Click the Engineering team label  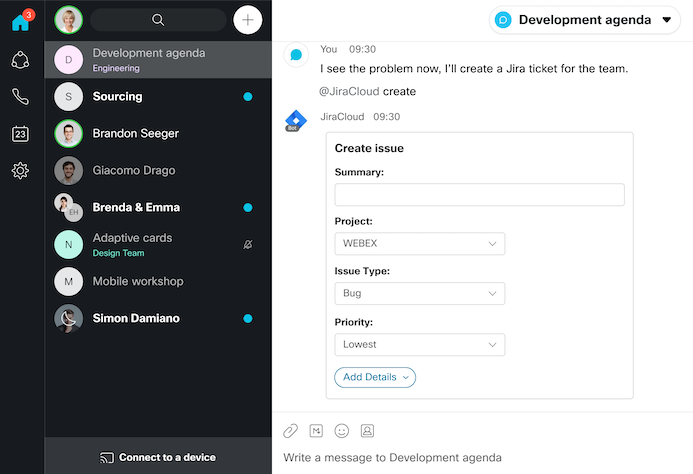tap(116, 68)
